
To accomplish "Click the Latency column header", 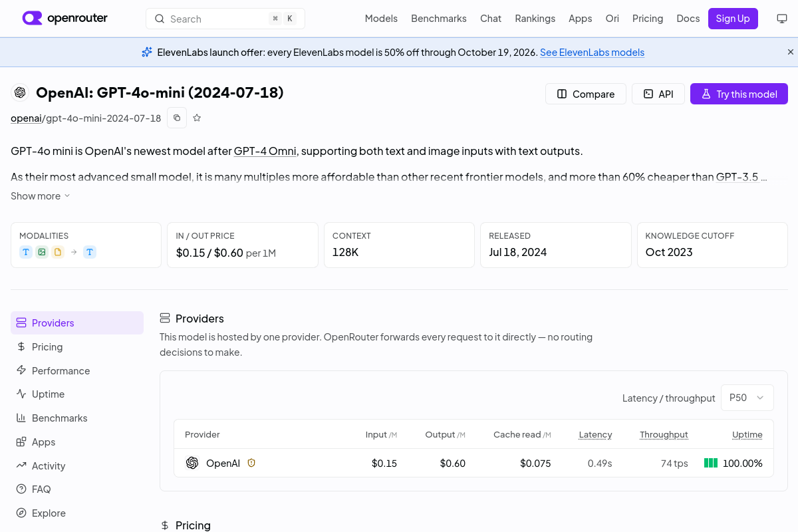I will click(595, 435).
